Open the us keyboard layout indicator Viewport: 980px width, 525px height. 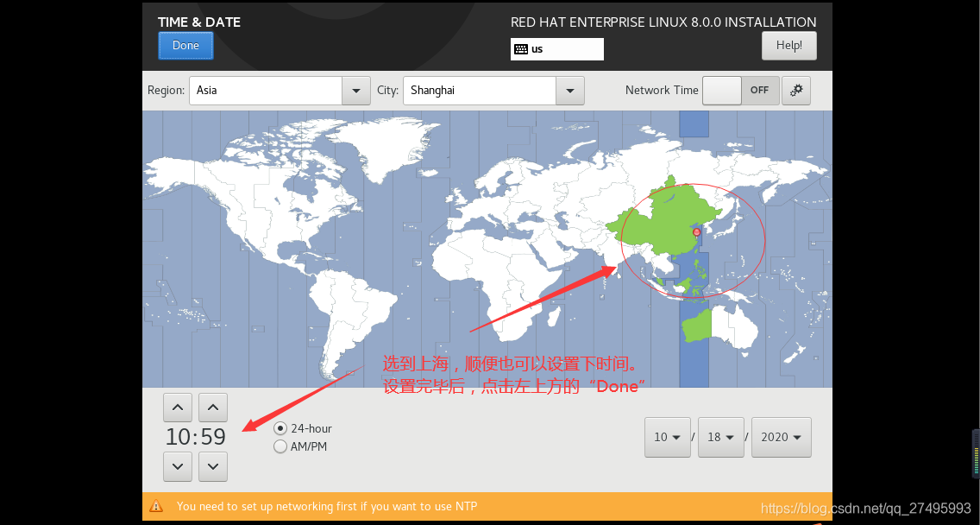tap(557, 49)
